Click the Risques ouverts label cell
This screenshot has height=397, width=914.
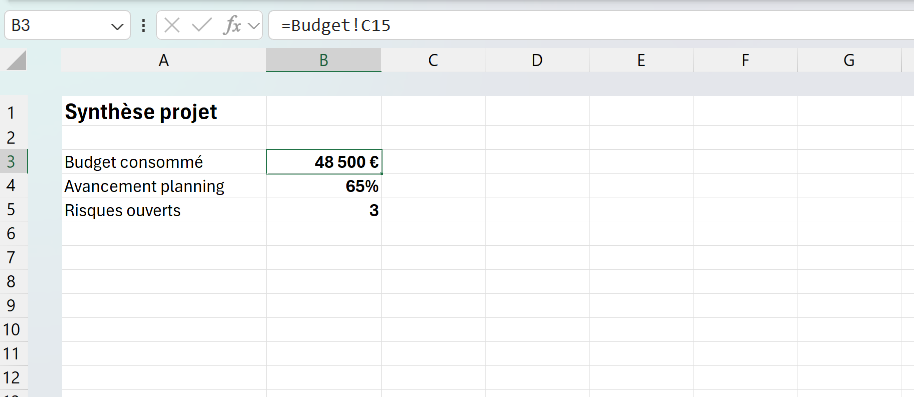click(x=164, y=210)
